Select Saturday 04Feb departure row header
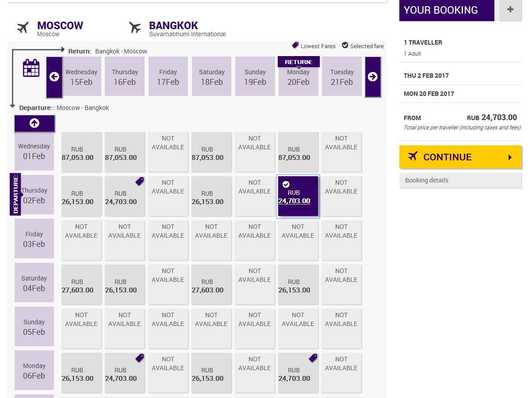The width and height of the screenshot is (532, 398). (34, 283)
